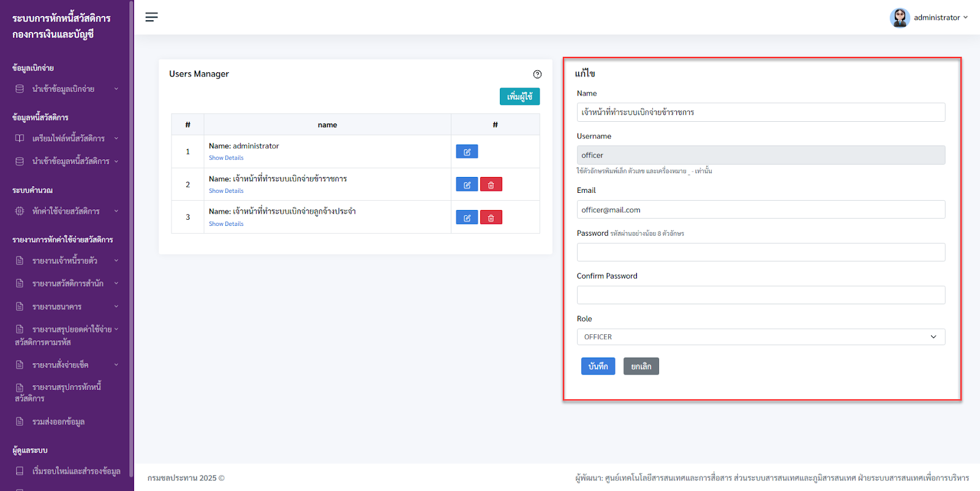
Task: Show Details for the administrator user
Action: tap(226, 158)
